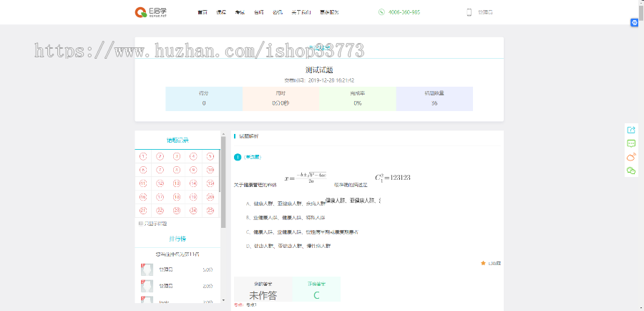Tick the only-show-wrong-questions checkbox
This screenshot has height=311, width=644.
(x=141, y=224)
